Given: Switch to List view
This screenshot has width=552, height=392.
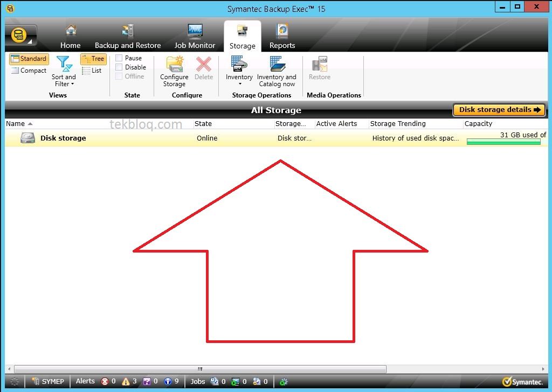Looking at the screenshot, I should click(92, 71).
